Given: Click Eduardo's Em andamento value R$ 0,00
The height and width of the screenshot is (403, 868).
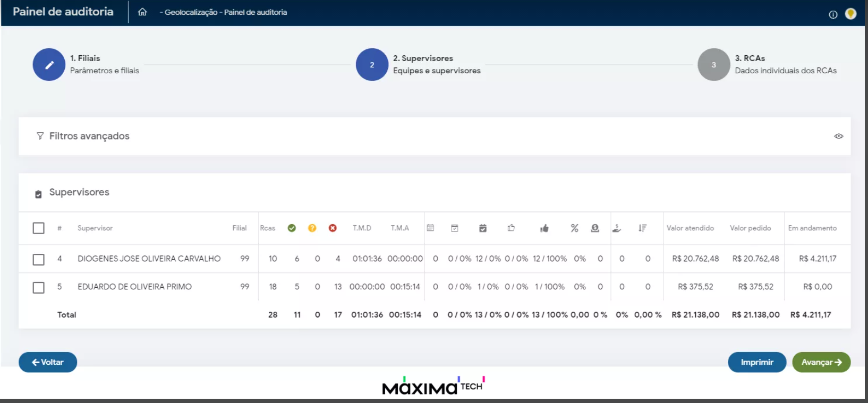Looking at the screenshot, I should [818, 287].
